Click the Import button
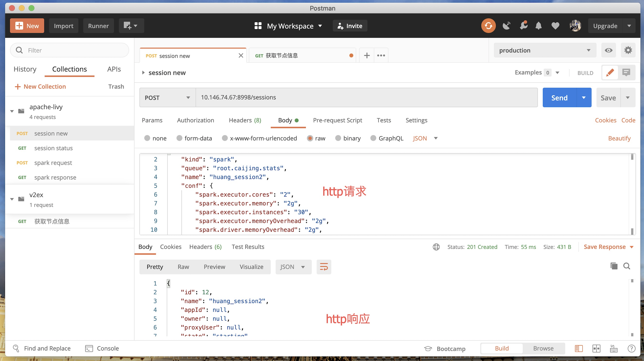 [x=64, y=26]
